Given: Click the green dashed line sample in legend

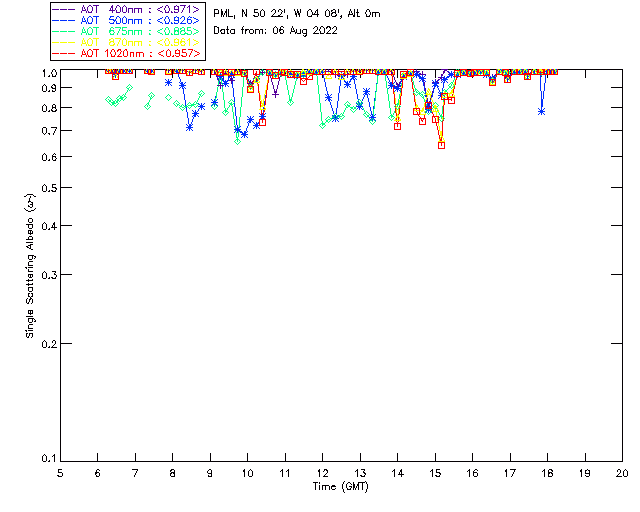Looking at the screenshot, I should pos(64,31).
